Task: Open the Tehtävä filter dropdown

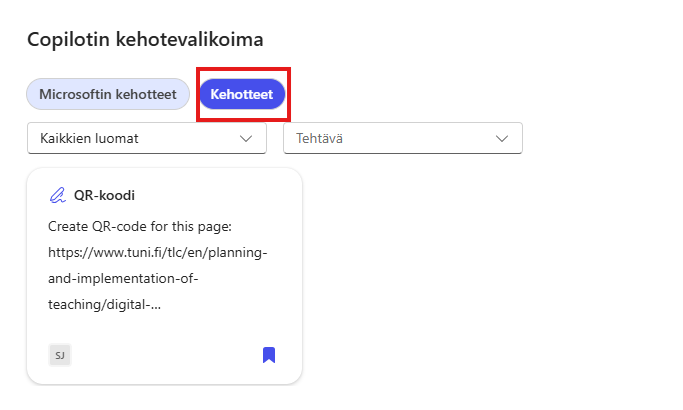Action: point(403,138)
